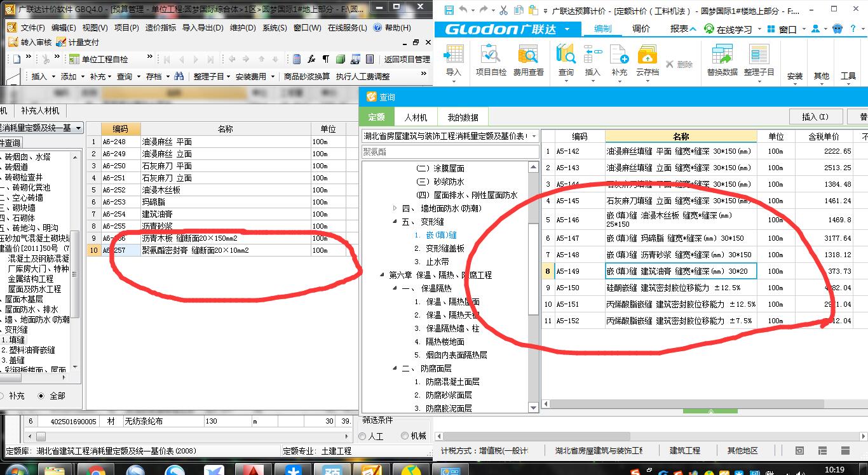Screen dimensions: 868x475
Task: Click the fx formula icon in the GBQ4.0 toolbar
Action: tap(311, 59)
